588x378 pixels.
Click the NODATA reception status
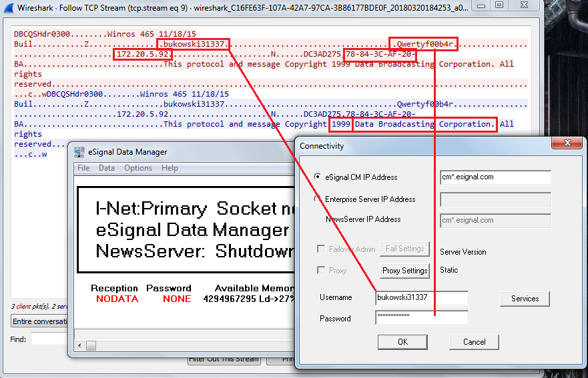tap(117, 299)
